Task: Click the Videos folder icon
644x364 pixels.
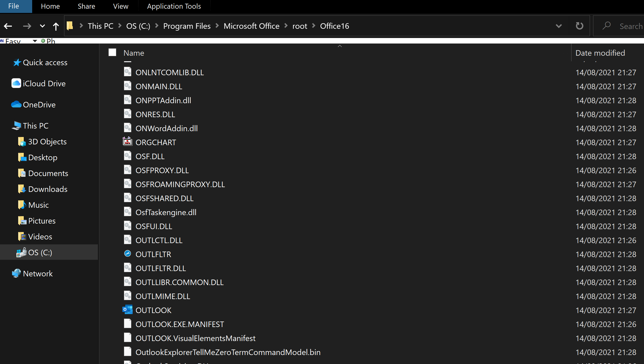Action: point(22,237)
